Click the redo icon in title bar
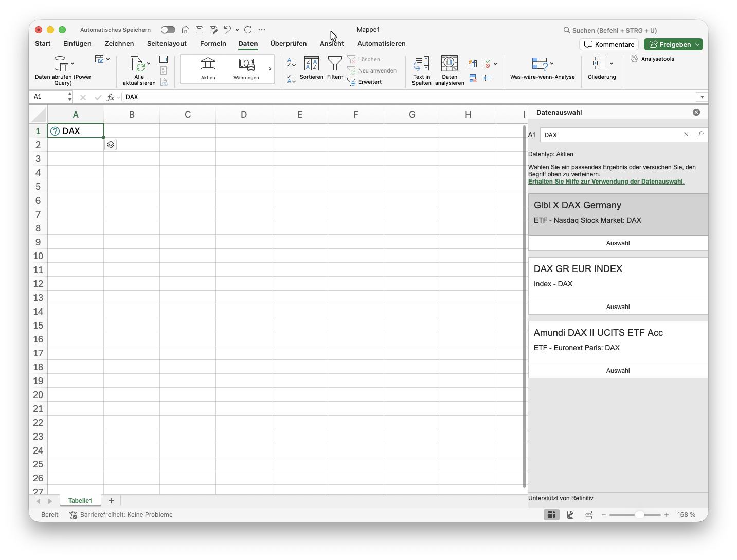The image size is (737, 560). pos(248,30)
